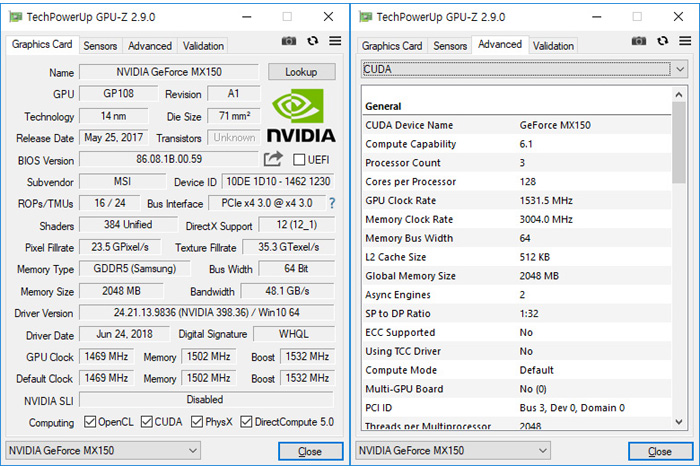This screenshot has height=470, width=700.
Task: Toggle the PhysX checkbox
Action: point(197,422)
